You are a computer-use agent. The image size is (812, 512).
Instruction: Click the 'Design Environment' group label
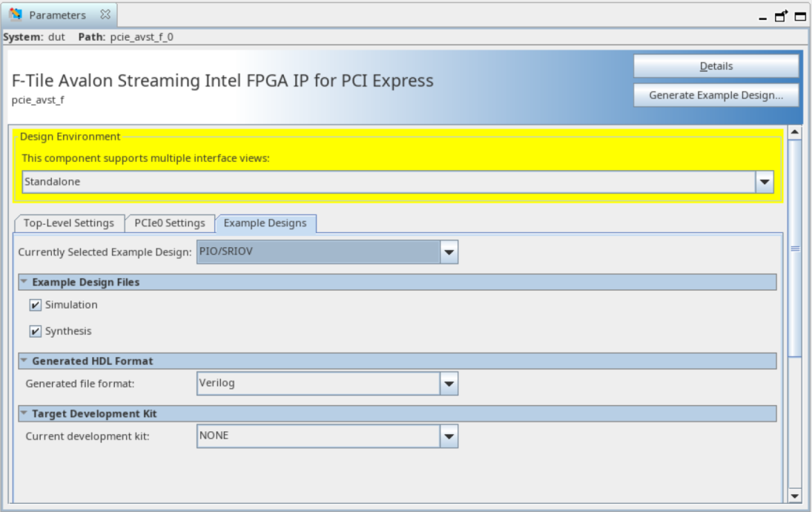click(70, 137)
